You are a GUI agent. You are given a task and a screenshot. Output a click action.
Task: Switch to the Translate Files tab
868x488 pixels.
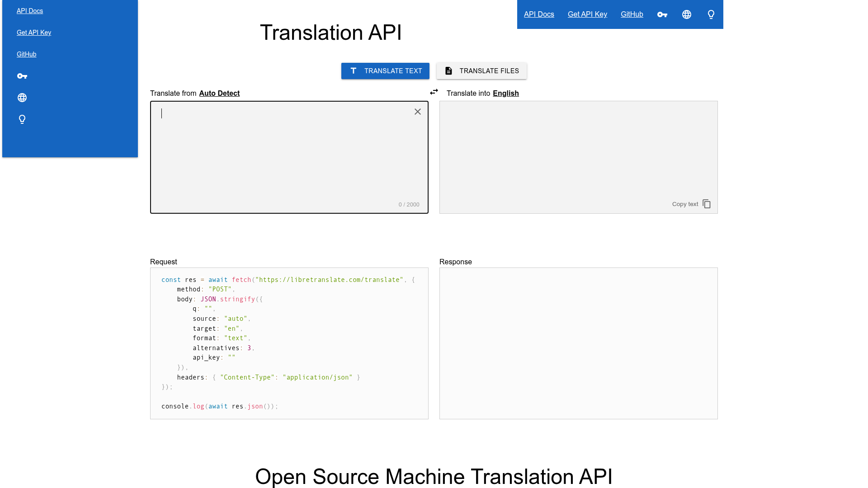click(481, 71)
